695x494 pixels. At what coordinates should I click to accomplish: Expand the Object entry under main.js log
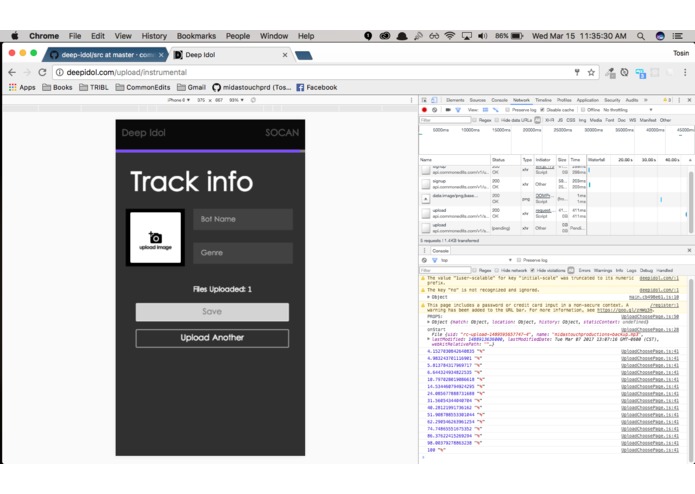pos(429,297)
